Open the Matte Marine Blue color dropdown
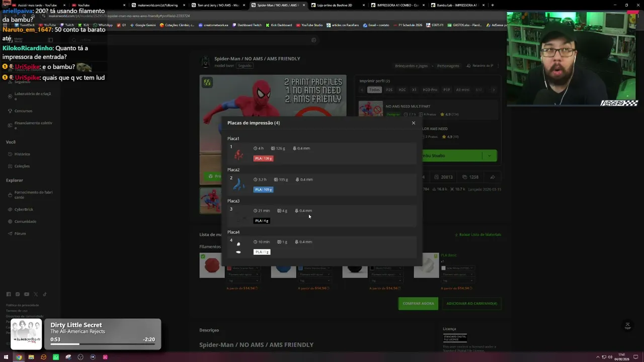 [x=315, y=268]
